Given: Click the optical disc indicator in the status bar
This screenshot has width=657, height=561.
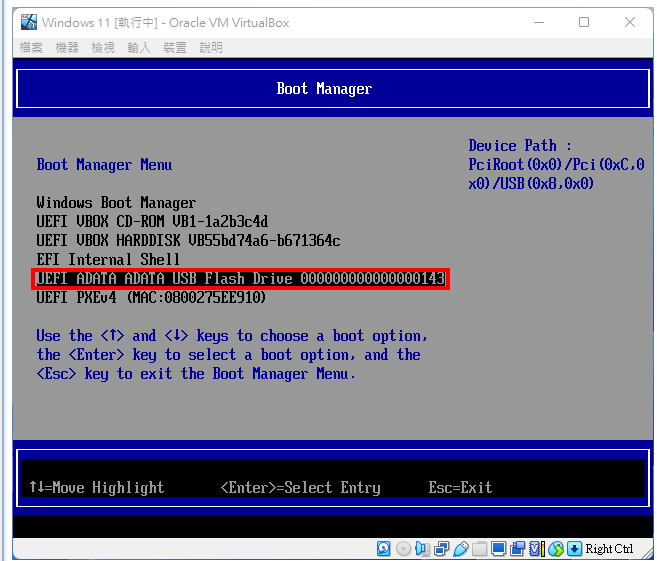Looking at the screenshot, I should (x=404, y=548).
